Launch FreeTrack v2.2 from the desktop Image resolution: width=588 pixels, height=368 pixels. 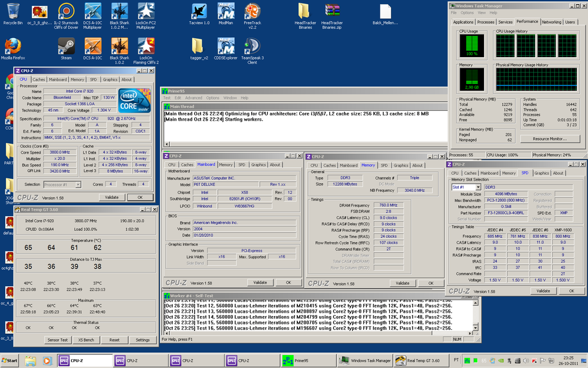[x=253, y=11]
